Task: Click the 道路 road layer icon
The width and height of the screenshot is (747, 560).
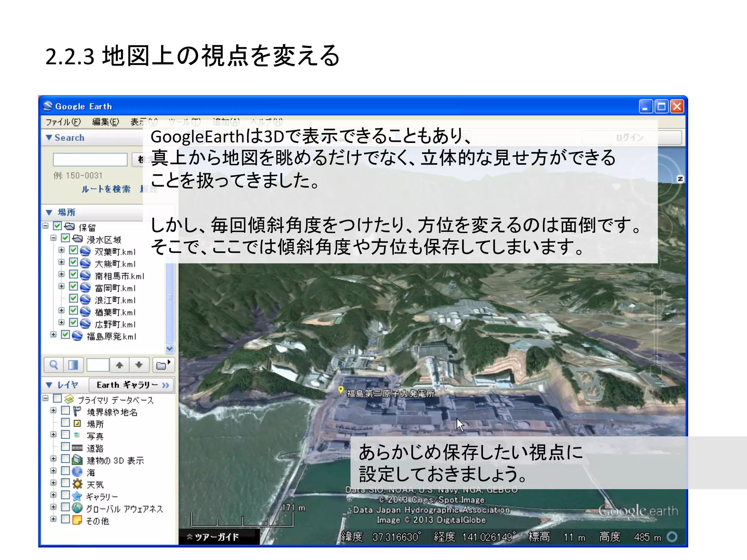Action: pyautogui.click(x=77, y=448)
